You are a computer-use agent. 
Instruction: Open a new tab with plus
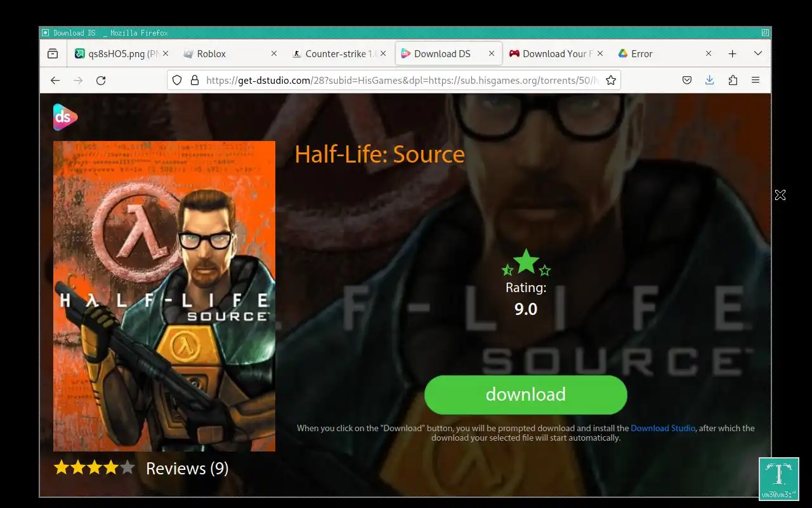coord(733,54)
